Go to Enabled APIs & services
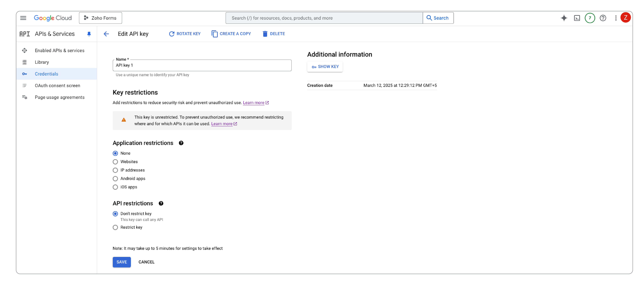The width and height of the screenshot is (644, 284). pyautogui.click(x=60, y=50)
